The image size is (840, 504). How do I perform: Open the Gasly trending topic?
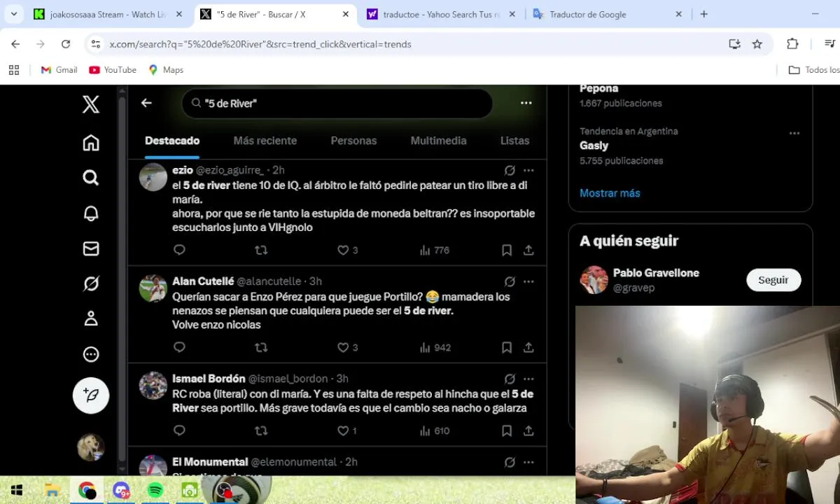(x=594, y=146)
